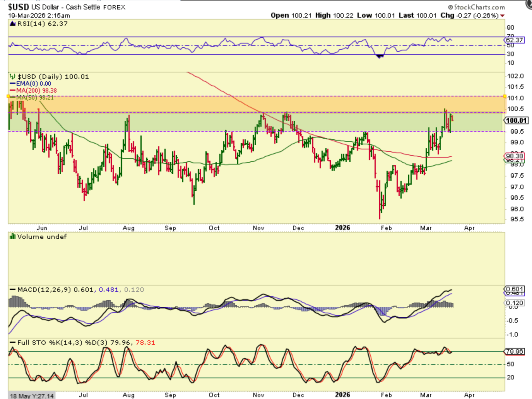Click the High 100.22 value
Viewport: 532px width, 399px height.
point(334,15)
